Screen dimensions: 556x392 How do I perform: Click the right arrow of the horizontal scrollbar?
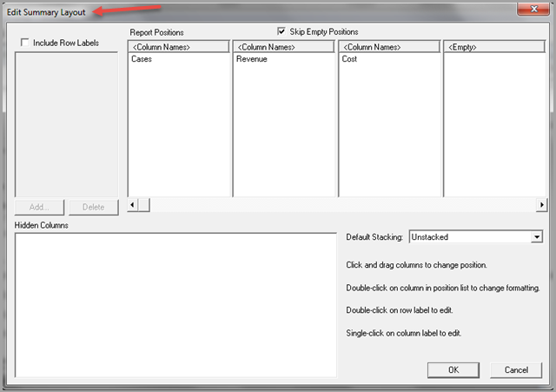(x=541, y=204)
